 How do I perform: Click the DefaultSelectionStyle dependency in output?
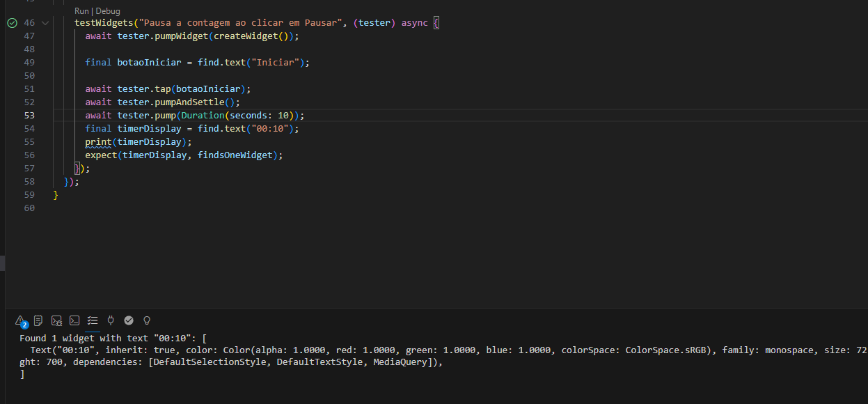210,362
